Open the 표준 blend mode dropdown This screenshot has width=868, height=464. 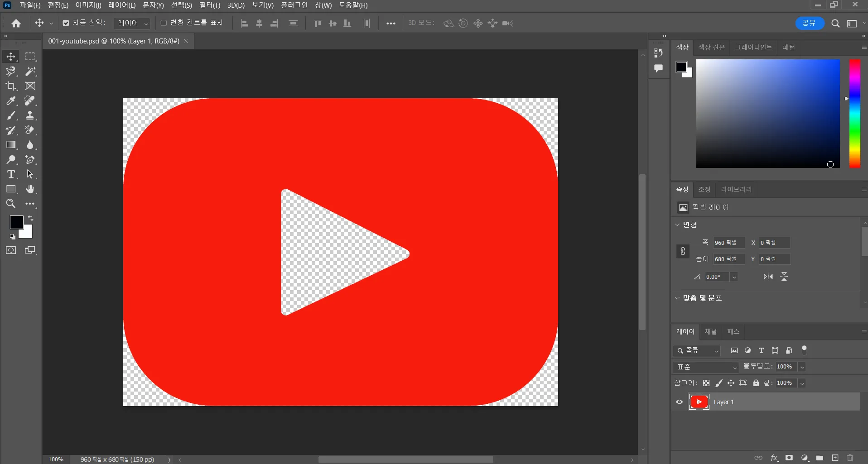(x=706, y=367)
